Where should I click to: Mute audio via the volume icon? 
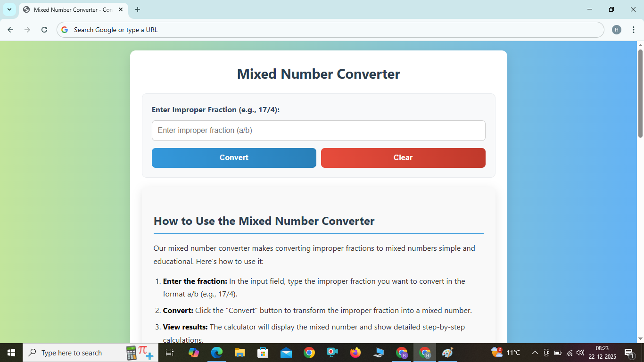580,353
